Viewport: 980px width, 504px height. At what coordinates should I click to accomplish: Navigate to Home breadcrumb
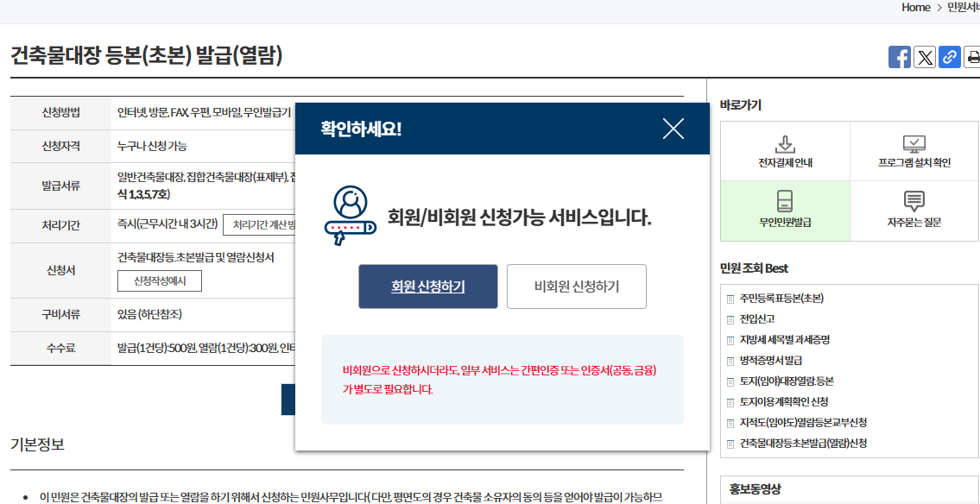[914, 7]
